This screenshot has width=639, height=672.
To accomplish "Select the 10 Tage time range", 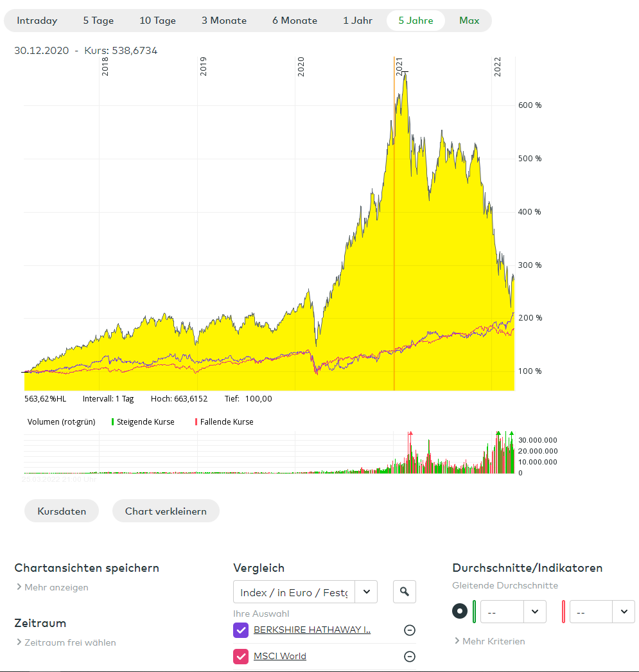I will (157, 21).
